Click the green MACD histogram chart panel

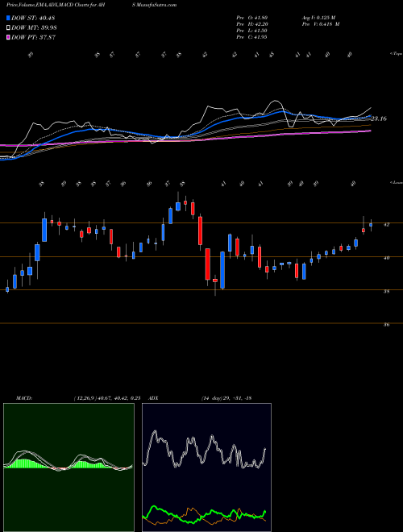[x=69, y=468]
